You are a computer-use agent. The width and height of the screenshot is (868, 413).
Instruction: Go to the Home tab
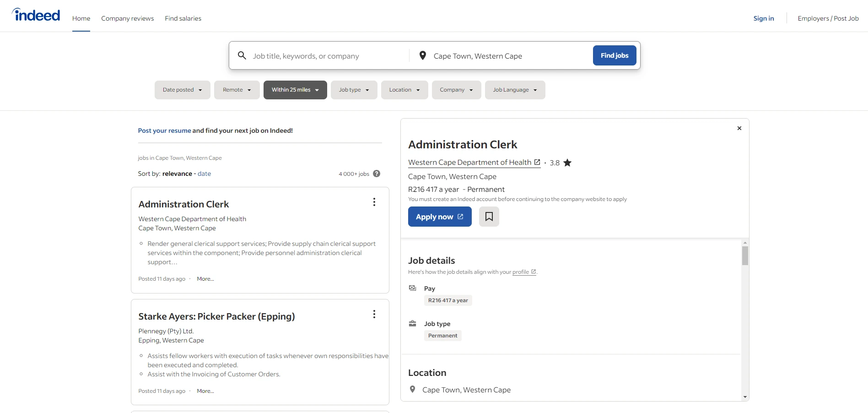tap(81, 18)
